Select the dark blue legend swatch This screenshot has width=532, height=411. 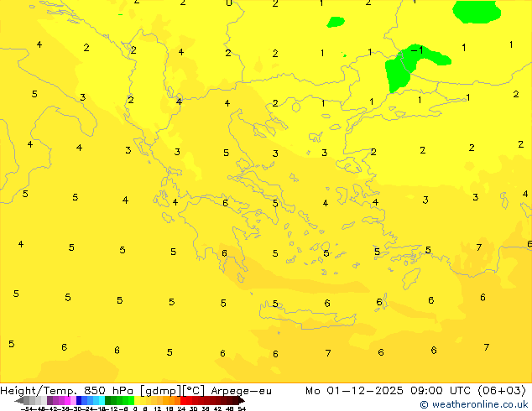pyautogui.click(x=79, y=400)
